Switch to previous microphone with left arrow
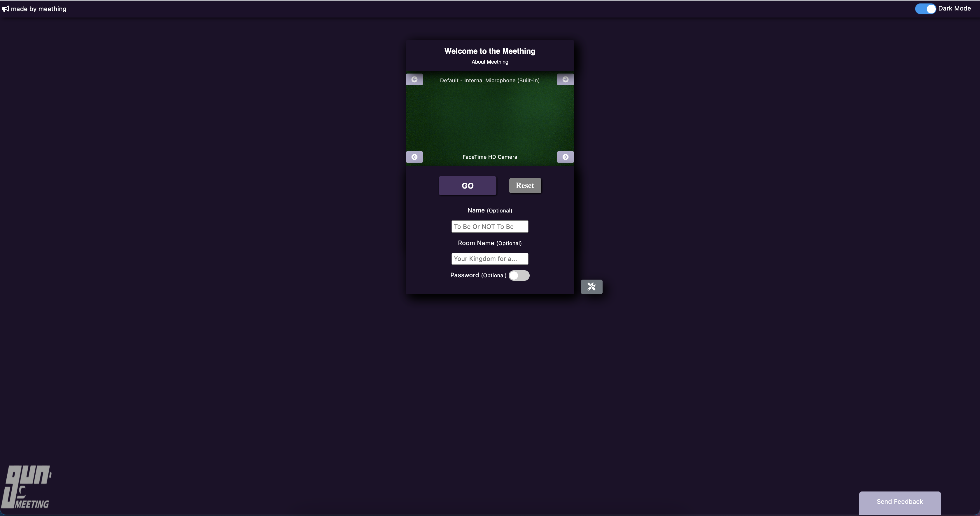 (x=414, y=79)
